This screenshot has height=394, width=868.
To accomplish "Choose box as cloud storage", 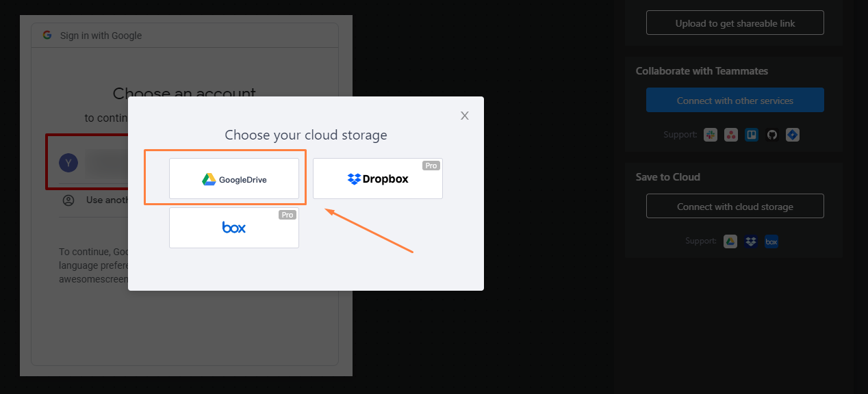I will tap(234, 228).
